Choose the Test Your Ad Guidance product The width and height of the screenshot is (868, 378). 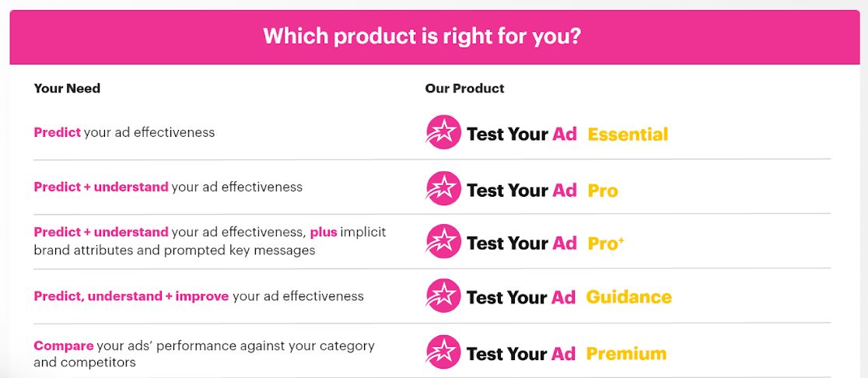pyautogui.click(x=548, y=296)
